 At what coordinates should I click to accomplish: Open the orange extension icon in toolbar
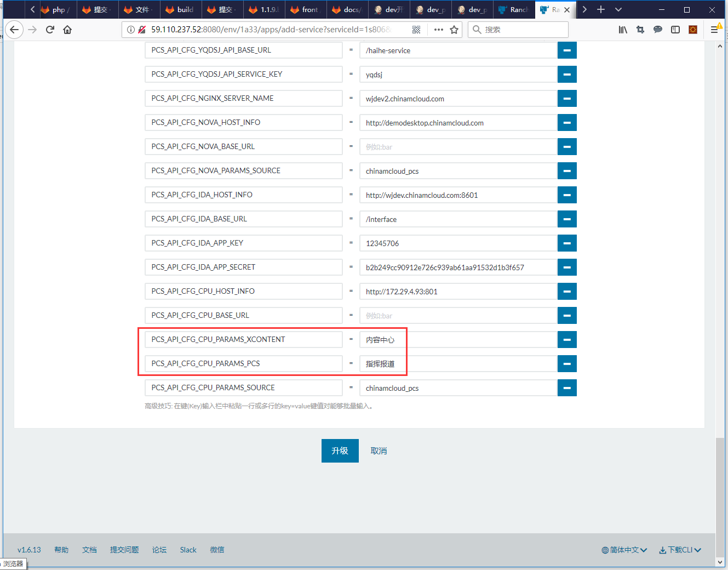coord(693,30)
